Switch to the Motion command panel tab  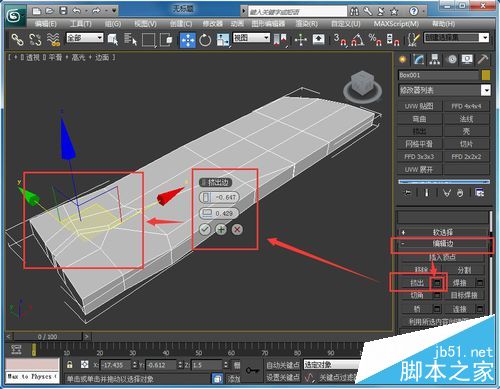(452, 60)
